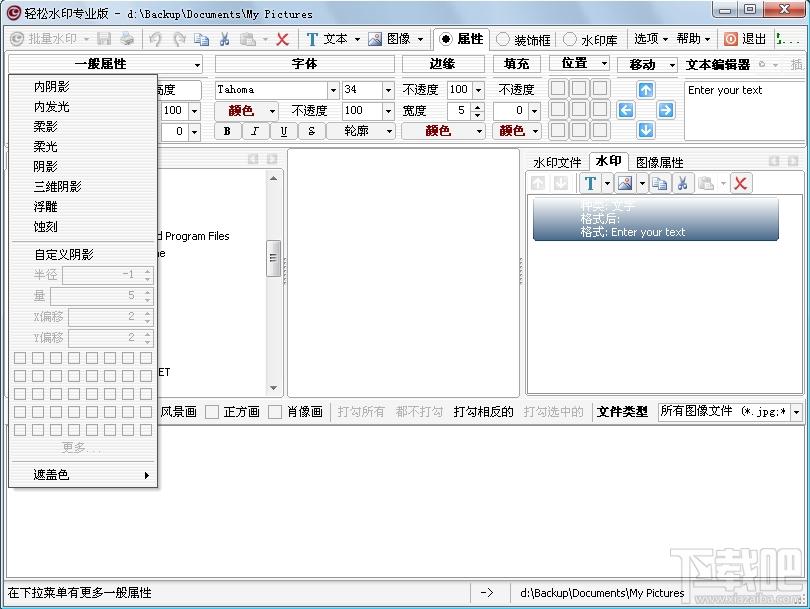The image size is (810, 609).
Task: Open the 文件类型 file type combo box
Action: coord(730,412)
